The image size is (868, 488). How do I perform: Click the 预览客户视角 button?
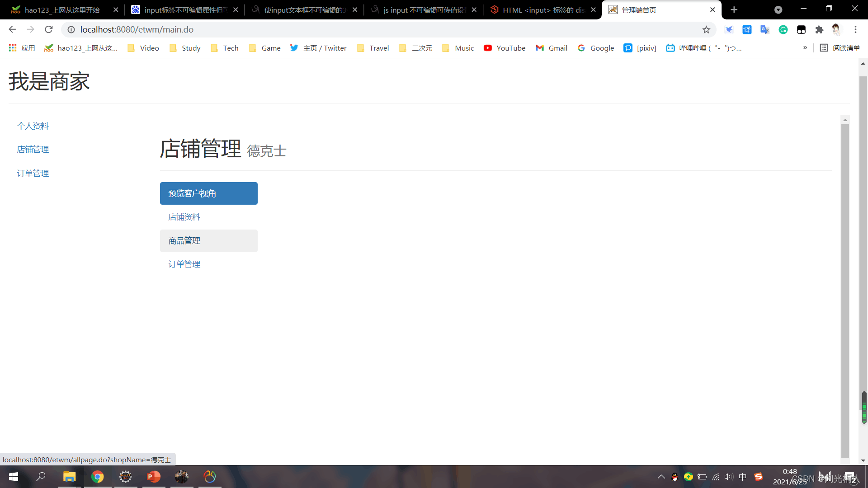pos(208,193)
